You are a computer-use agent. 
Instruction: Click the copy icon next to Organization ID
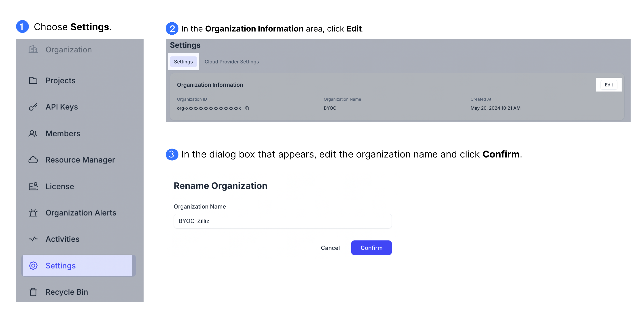pos(247,108)
